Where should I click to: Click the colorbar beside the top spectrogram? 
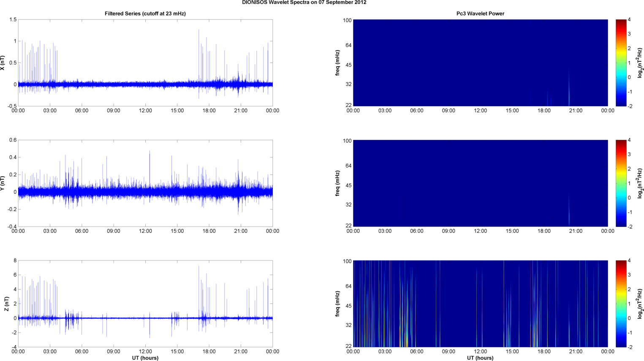click(621, 63)
